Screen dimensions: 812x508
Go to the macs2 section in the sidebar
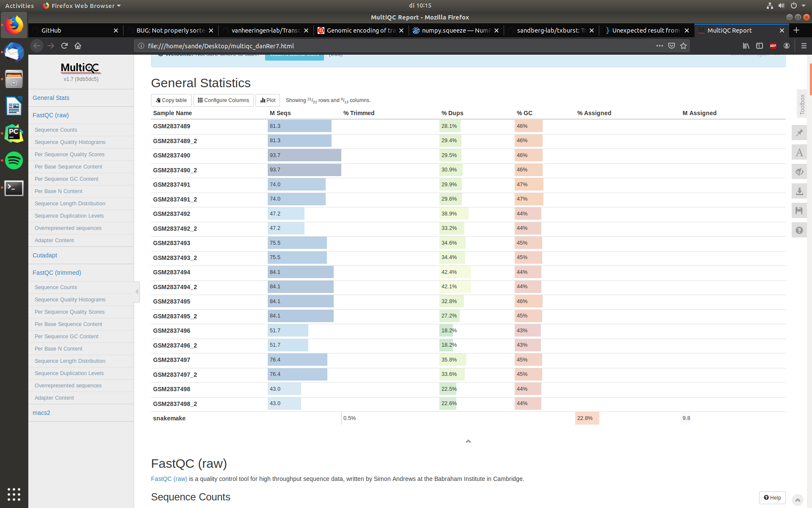[x=41, y=412]
